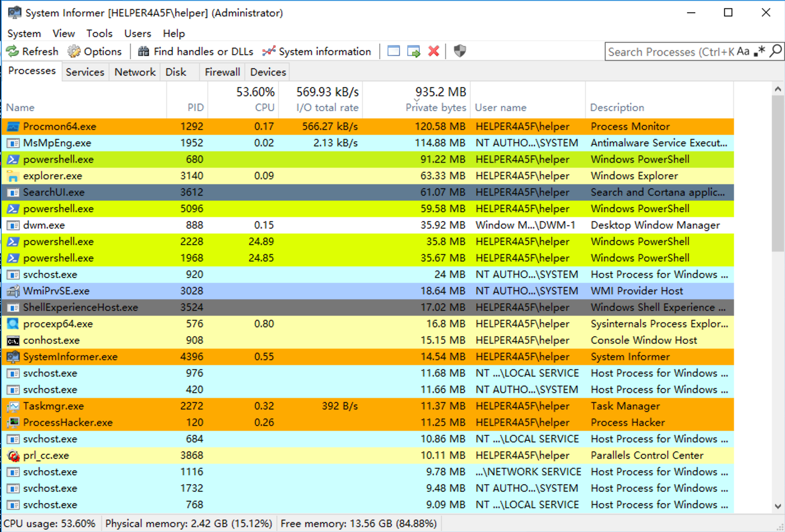This screenshot has height=532, width=785.
Task: Click the find window toolbar icon
Action: [x=393, y=51]
